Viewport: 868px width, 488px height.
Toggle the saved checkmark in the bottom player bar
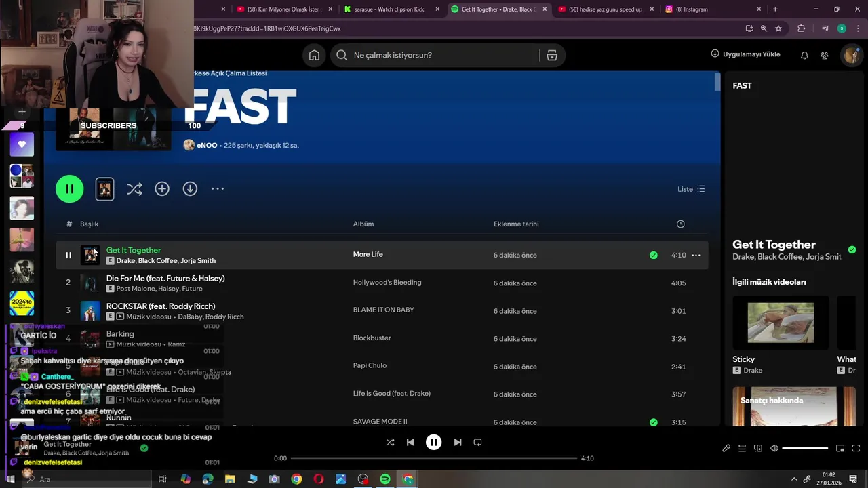point(144,448)
